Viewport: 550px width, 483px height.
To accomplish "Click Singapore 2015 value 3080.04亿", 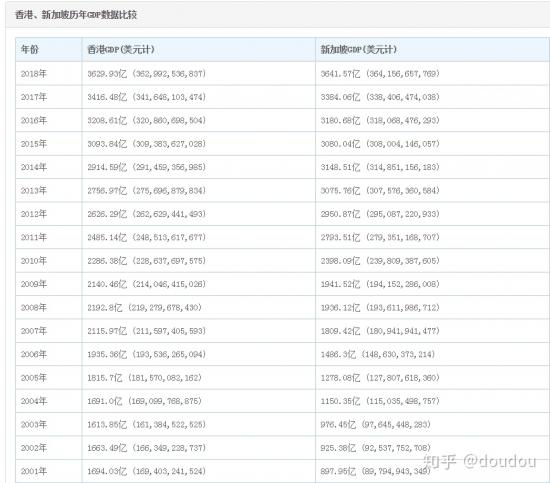I will coord(340,144).
